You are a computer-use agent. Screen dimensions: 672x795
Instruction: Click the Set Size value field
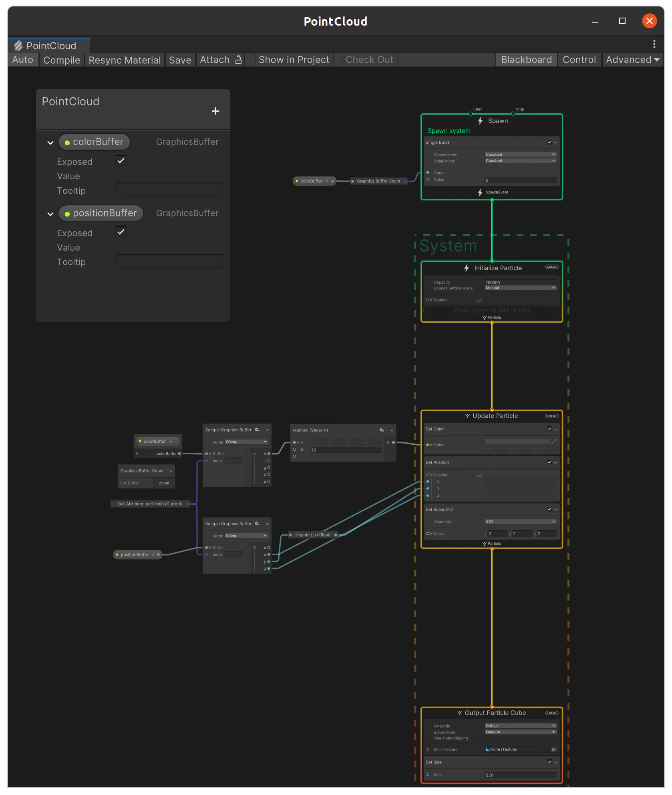tap(521, 775)
